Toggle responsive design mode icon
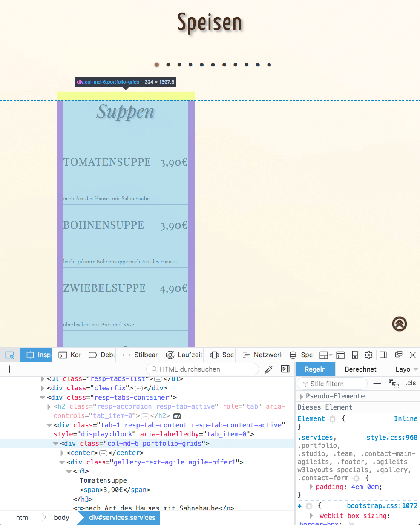Viewport: 420px width, 525px height. click(355, 355)
